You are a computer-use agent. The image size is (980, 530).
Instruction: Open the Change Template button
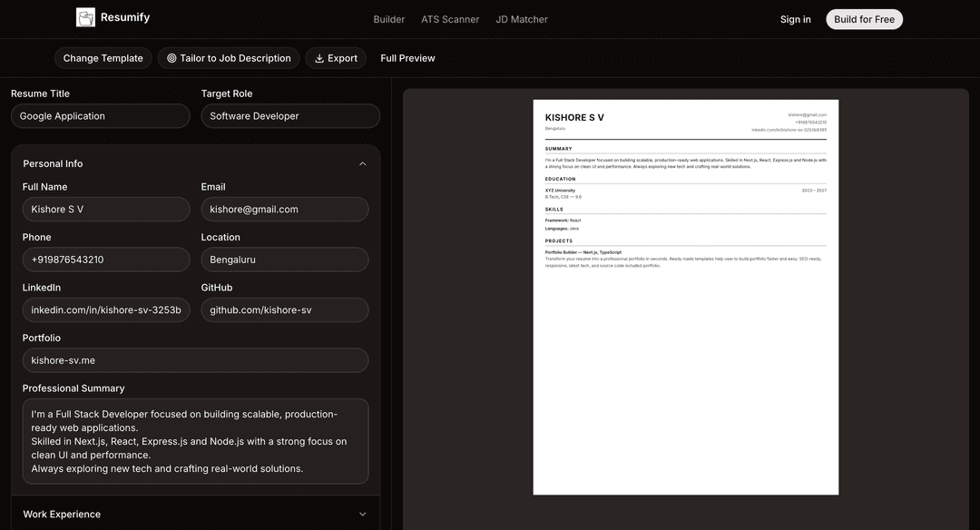(103, 58)
